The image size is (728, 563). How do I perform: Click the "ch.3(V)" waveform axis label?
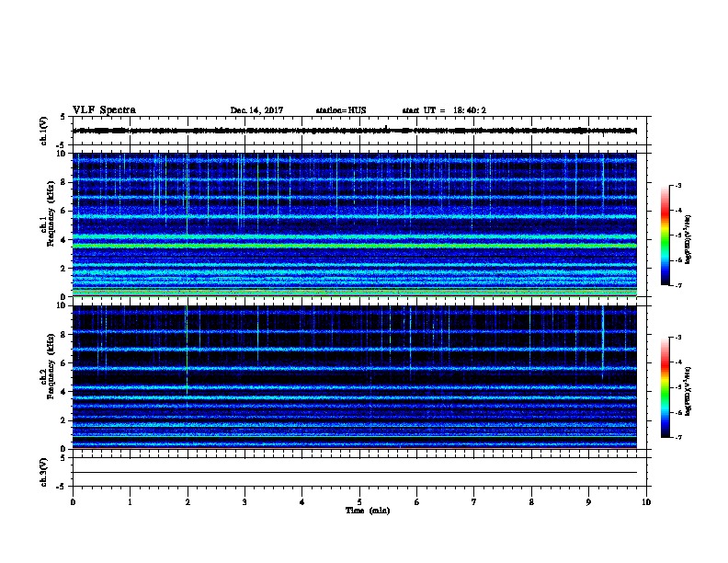[x=43, y=472]
